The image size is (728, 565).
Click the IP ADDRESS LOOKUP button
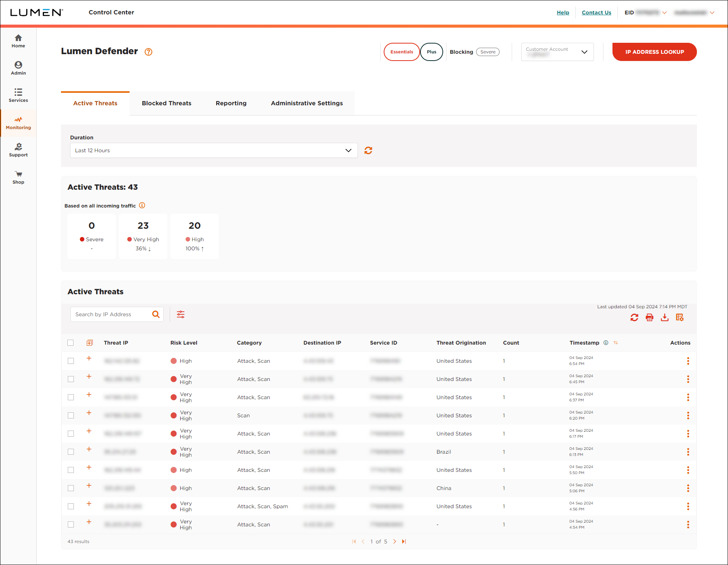tap(655, 52)
